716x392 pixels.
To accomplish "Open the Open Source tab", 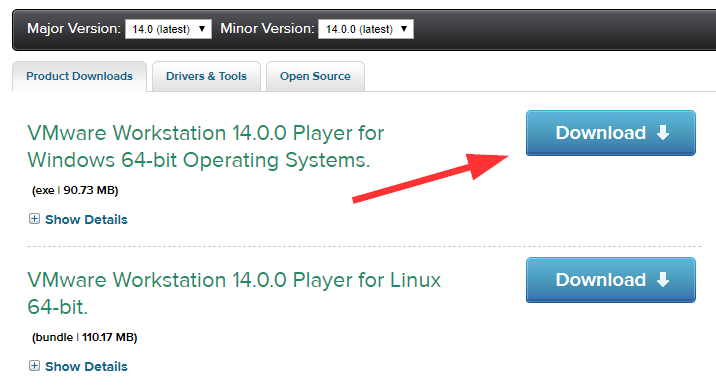I will (315, 76).
